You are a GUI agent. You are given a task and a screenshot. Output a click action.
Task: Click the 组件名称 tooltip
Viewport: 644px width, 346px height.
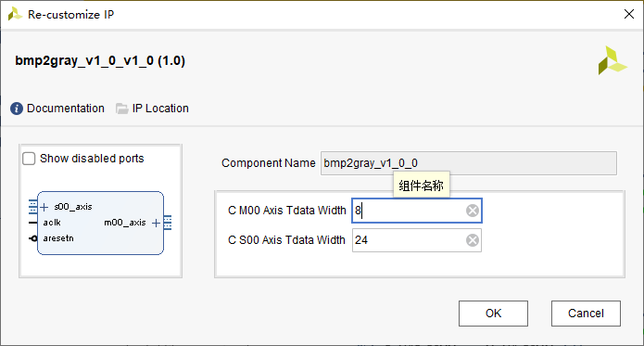tap(421, 186)
